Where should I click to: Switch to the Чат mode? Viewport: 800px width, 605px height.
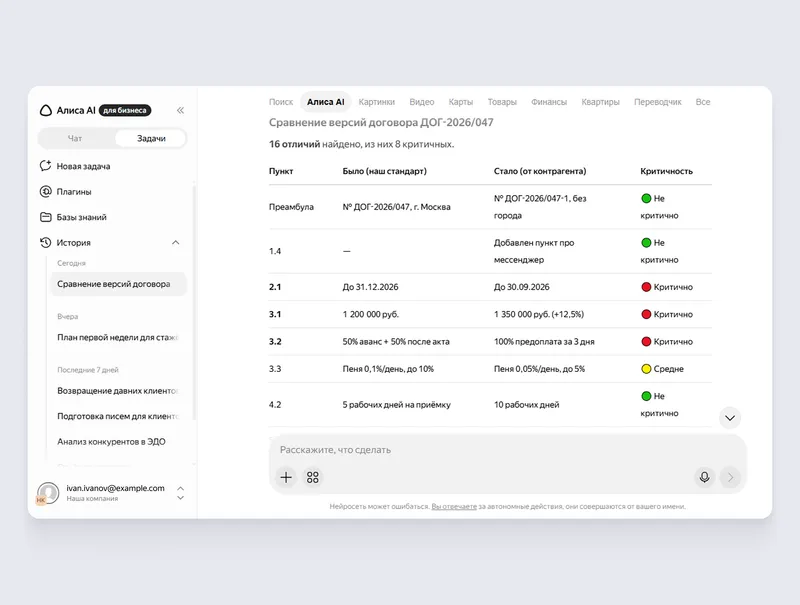75,138
